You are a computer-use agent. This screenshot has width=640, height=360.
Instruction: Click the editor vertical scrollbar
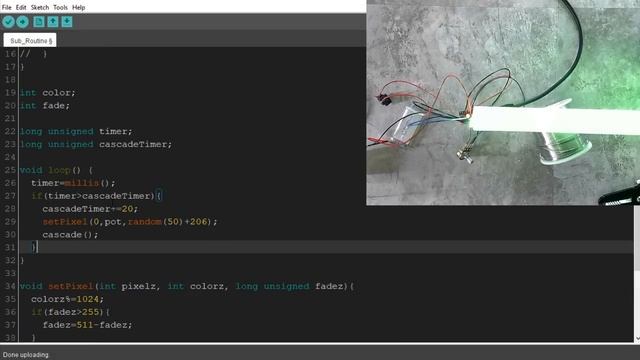pos(637,237)
